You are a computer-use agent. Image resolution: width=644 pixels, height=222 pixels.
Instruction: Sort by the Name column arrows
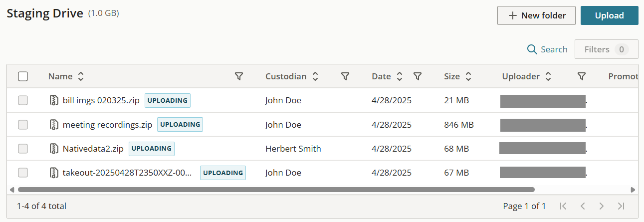(80, 76)
